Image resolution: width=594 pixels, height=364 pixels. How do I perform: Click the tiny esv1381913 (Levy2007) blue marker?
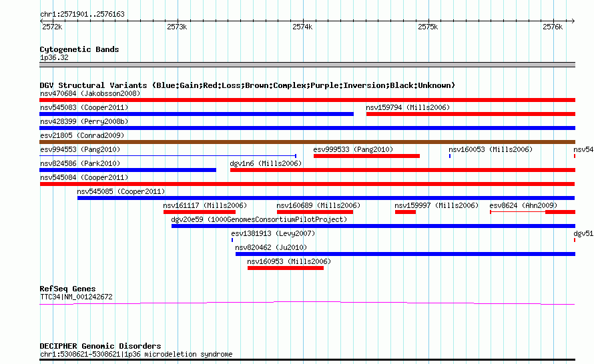coord(232,240)
